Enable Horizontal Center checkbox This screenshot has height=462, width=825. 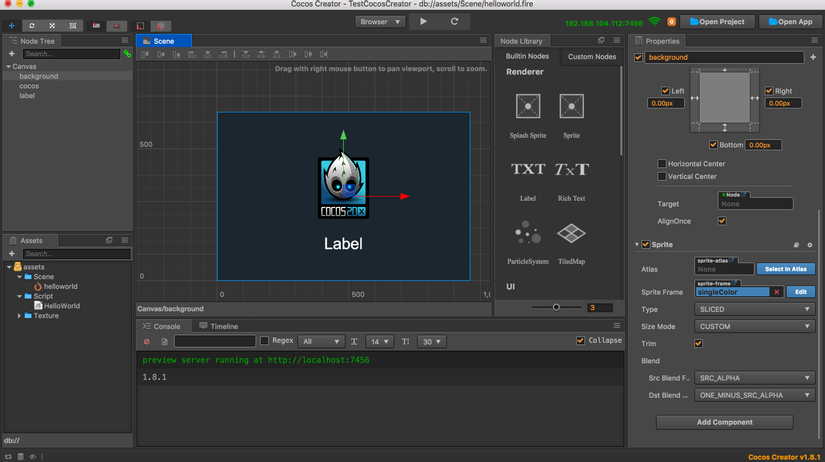(662, 164)
